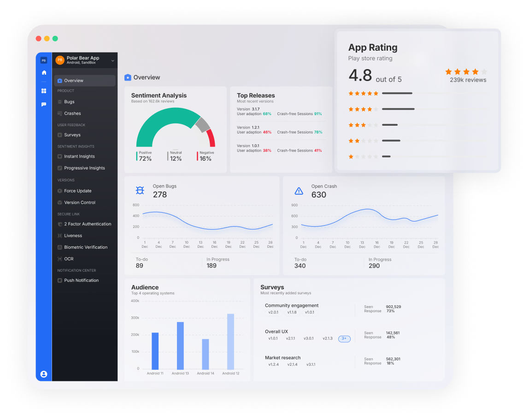Open 2 Factor Authentication page
The width and height of the screenshot is (529, 420).
coord(88,224)
